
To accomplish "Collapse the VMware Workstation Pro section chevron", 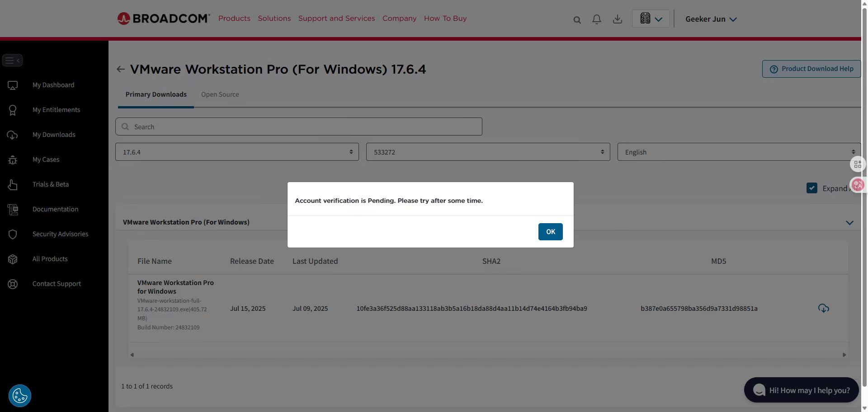I will 849,223.
